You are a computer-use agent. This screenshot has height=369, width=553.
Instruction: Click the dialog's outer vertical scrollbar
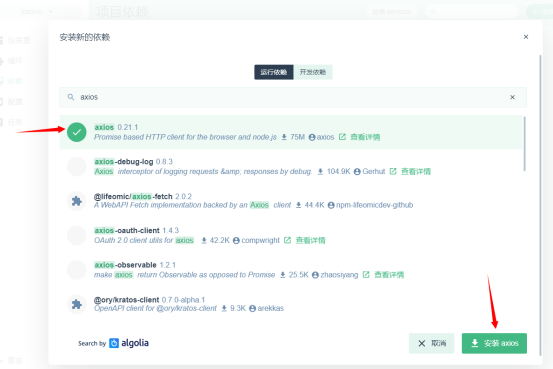540,205
